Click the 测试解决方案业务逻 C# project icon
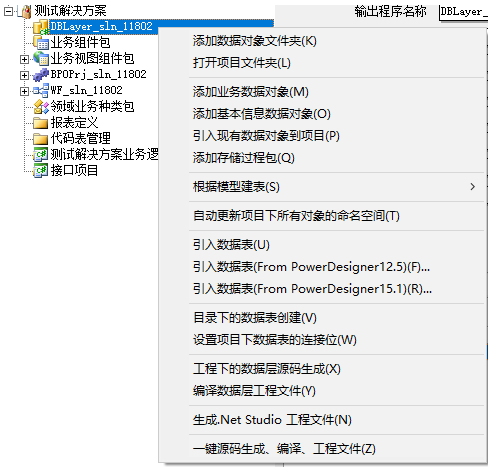The image size is (490, 468). [41, 154]
